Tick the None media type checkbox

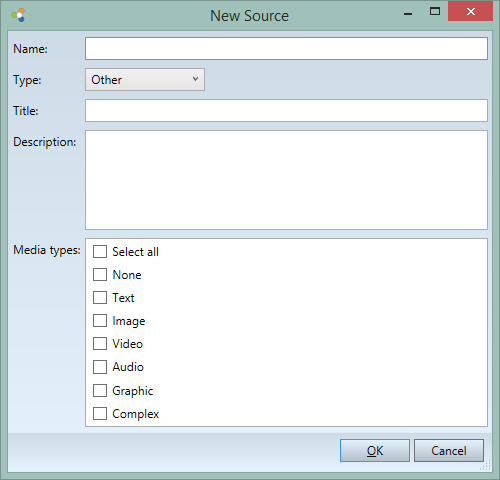click(x=100, y=275)
